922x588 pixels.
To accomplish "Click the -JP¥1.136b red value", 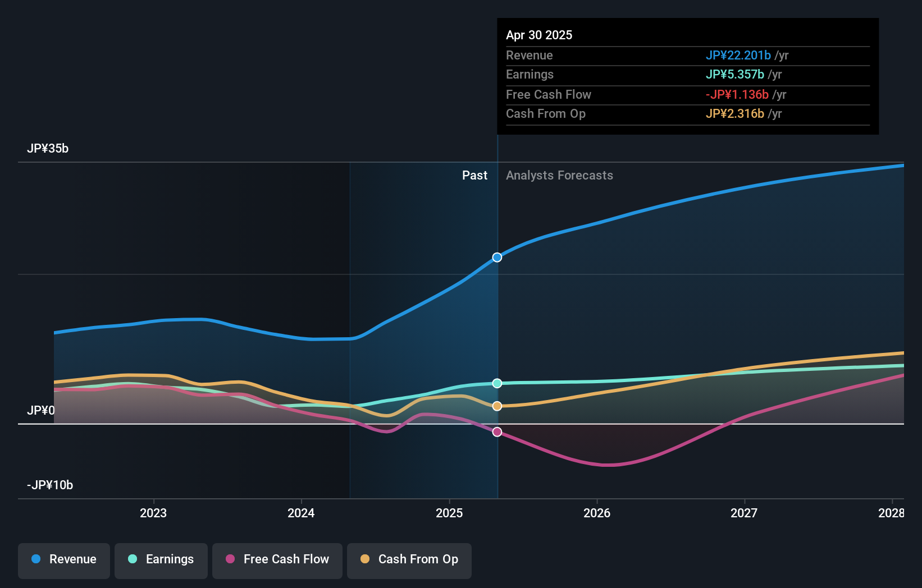I will tap(737, 94).
